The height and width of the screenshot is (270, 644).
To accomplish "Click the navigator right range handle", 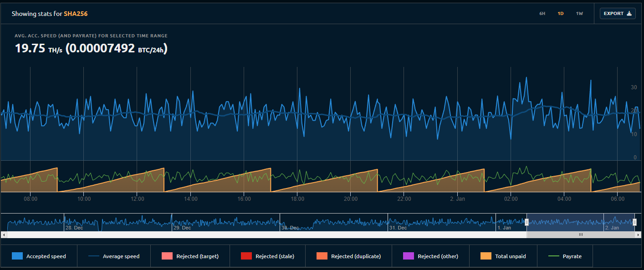I will (x=634, y=222).
